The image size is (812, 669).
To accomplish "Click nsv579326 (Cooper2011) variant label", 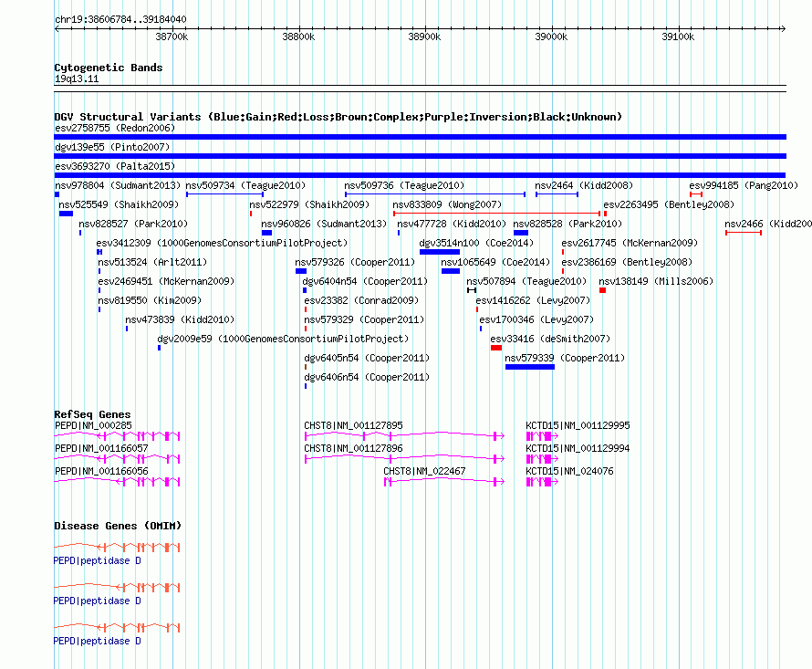I will (x=355, y=262).
